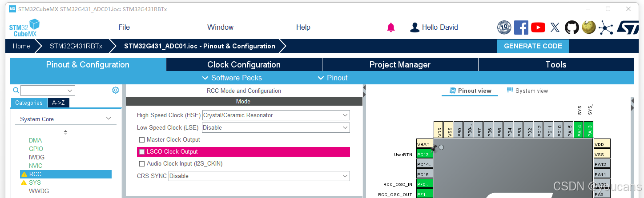Open the Wiki globe icon
The width and height of the screenshot is (644, 198).
[589, 28]
